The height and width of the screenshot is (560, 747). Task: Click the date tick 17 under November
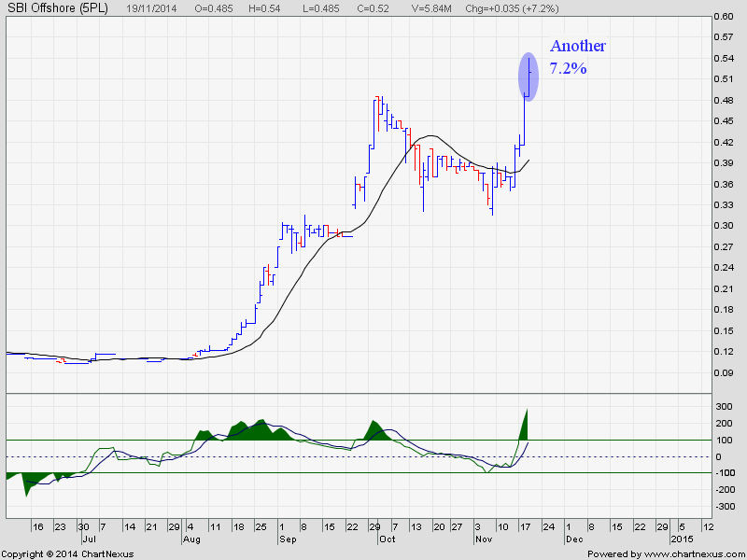526,526
